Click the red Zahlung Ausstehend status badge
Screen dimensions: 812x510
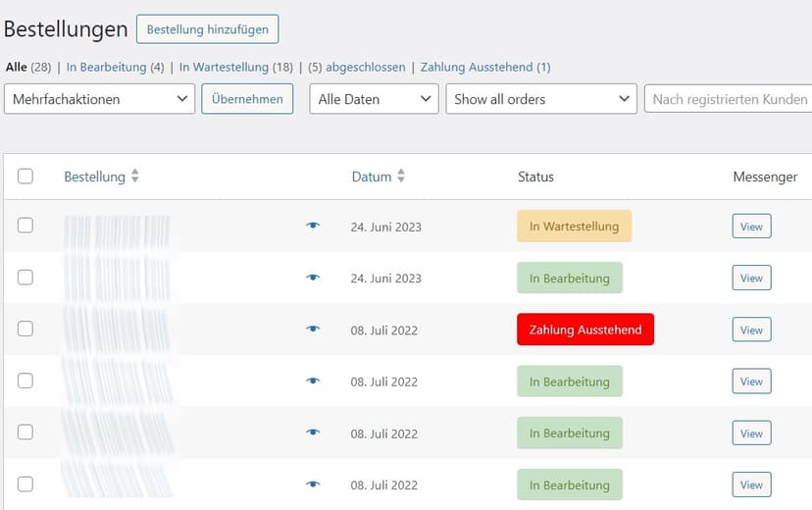[x=585, y=330]
